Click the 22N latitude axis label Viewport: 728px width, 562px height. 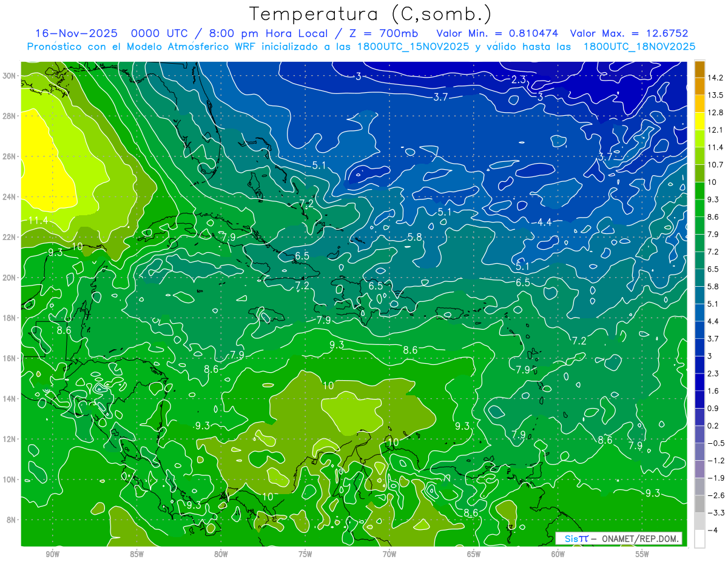tap(10, 237)
